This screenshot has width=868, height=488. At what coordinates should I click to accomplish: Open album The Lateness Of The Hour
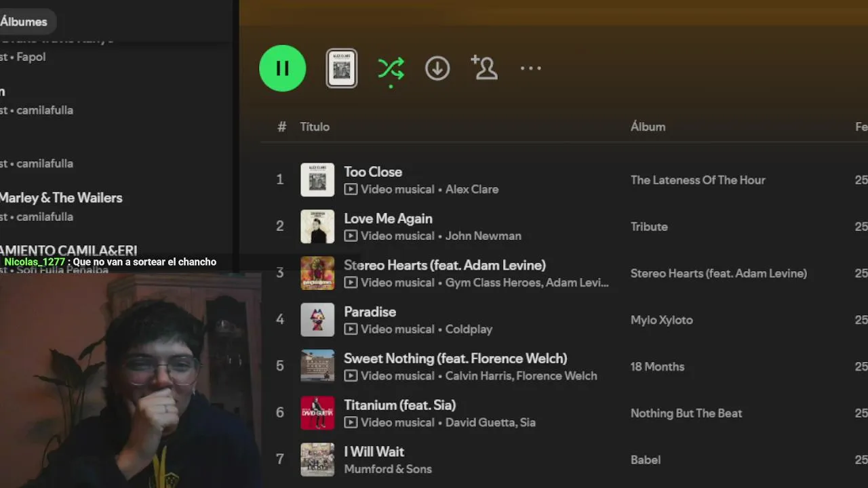(x=698, y=180)
